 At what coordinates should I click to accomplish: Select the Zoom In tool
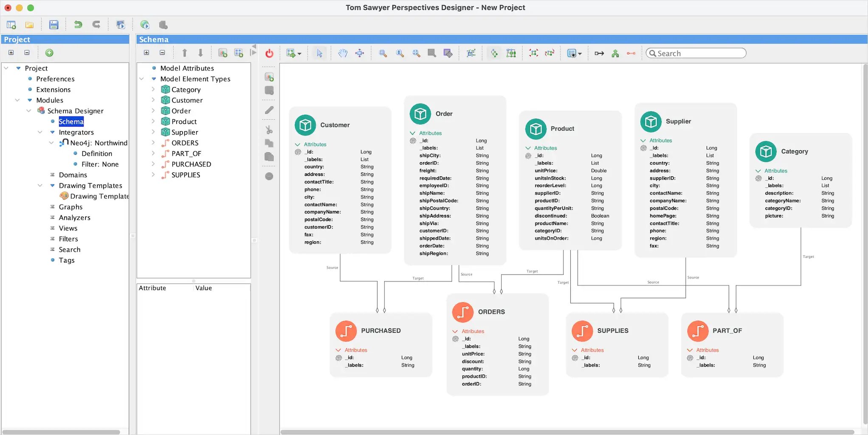pyautogui.click(x=382, y=53)
